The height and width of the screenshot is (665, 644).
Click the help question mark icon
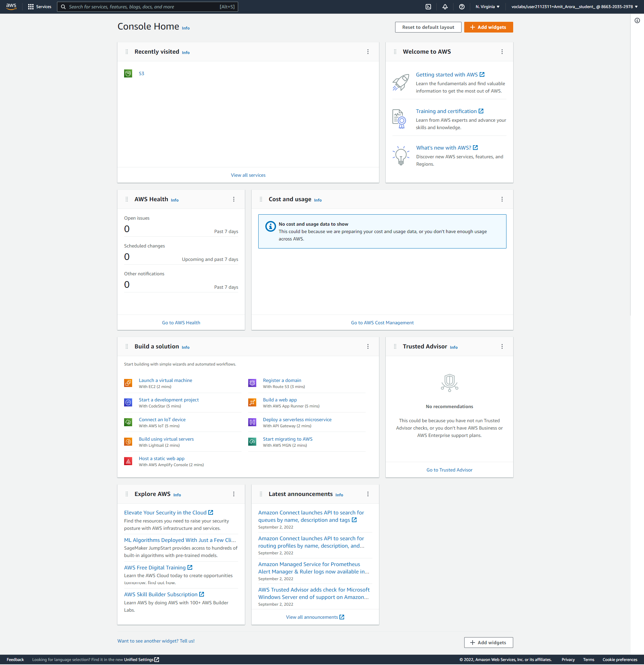(x=462, y=7)
